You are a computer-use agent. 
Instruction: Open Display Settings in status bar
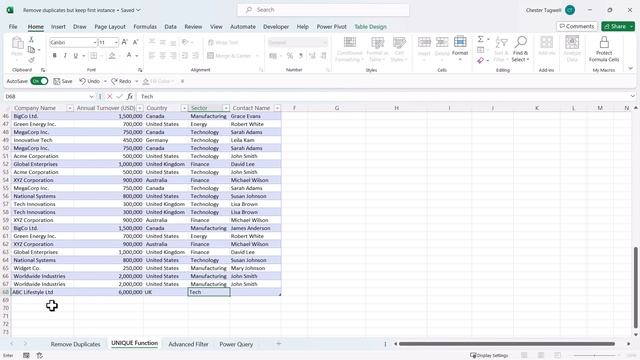click(489, 356)
